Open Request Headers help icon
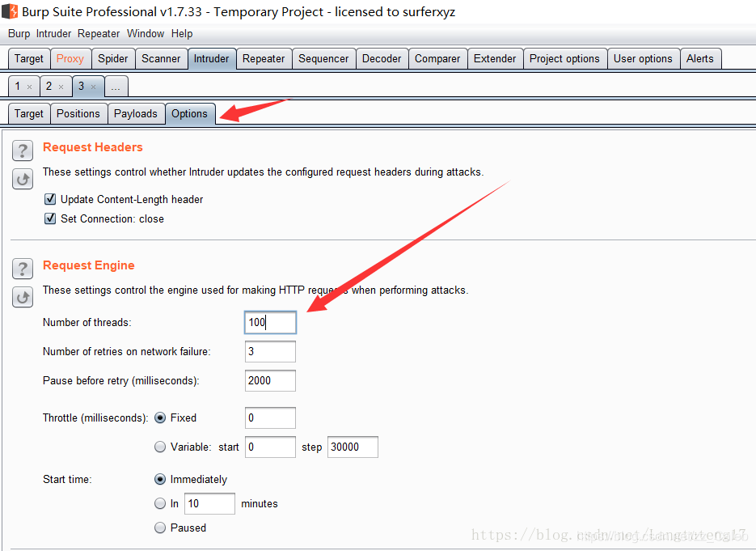This screenshot has width=756, height=551. (23, 150)
